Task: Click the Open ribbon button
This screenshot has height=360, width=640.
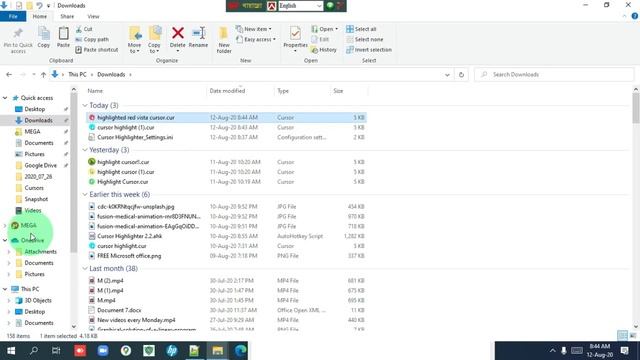Action: point(324,29)
